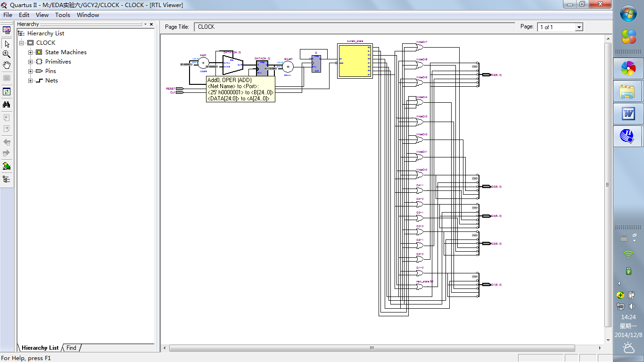Select the State Machines tree item
The image size is (644, 362).
pyautogui.click(x=66, y=52)
